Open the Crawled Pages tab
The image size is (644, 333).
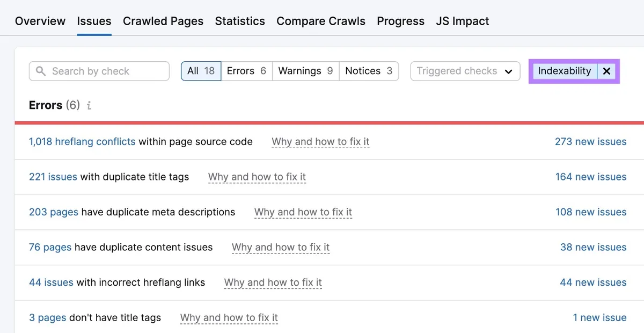click(163, 21)
